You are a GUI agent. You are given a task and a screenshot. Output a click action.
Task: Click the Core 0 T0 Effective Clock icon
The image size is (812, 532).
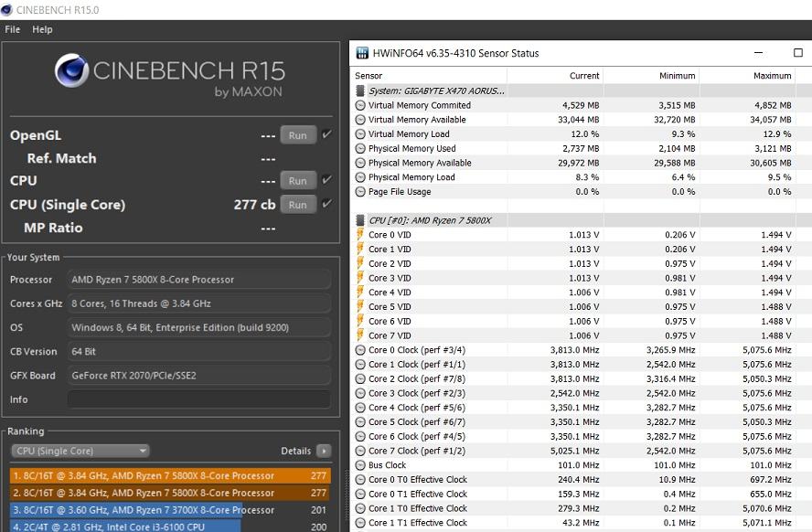(360, 480)
